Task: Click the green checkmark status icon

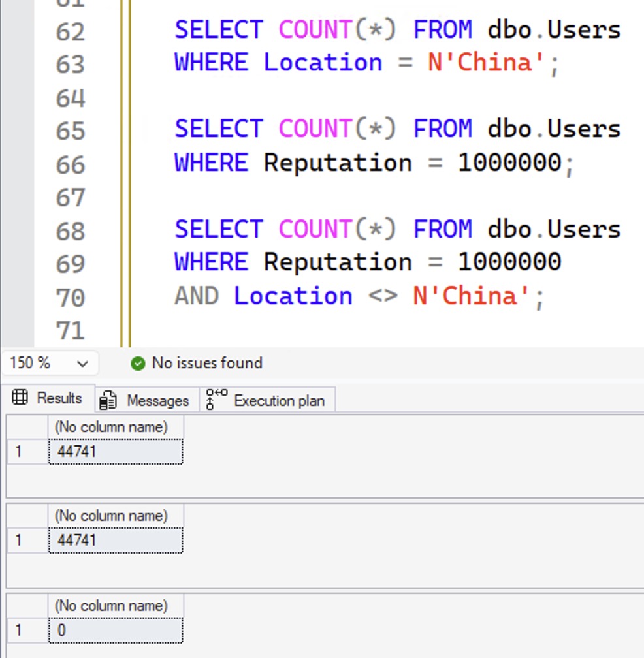Action: click(x=138, y=364)
